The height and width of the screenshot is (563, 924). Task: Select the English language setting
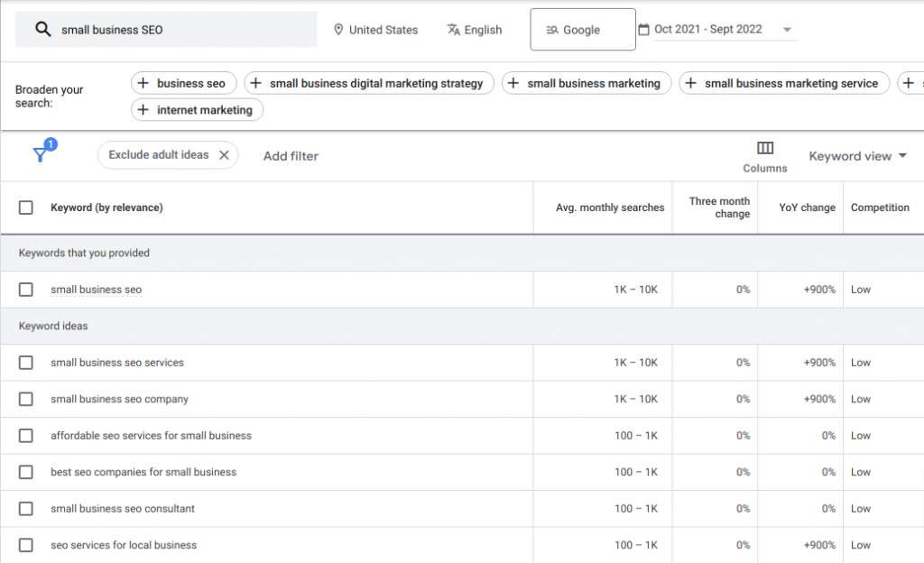pyautogui.click(x=475, y=30)
